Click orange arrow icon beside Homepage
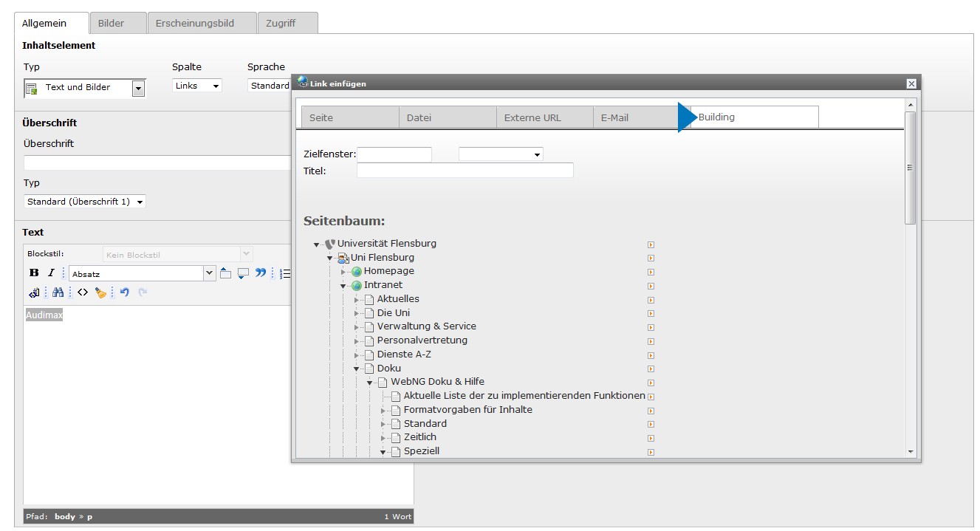The width and height of the screenshot is (980, 531). (x=651, y=272)
